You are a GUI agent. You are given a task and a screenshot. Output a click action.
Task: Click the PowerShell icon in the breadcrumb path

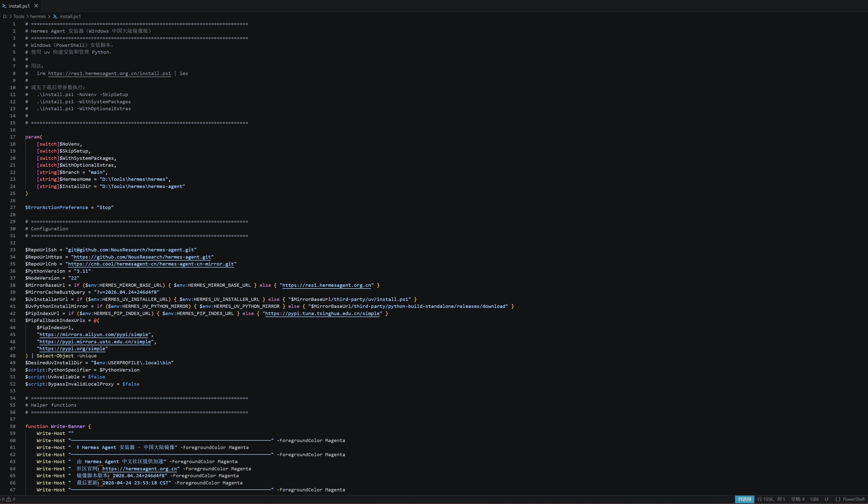[55, 16]
